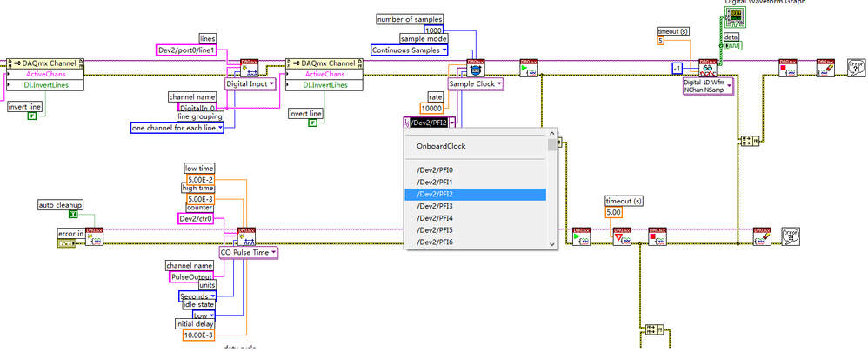Image resolution: width=868 pixels, height=352 pixels.
Task: Click the Dev2/port0/line1 lines constant
Action: point(185,50)
